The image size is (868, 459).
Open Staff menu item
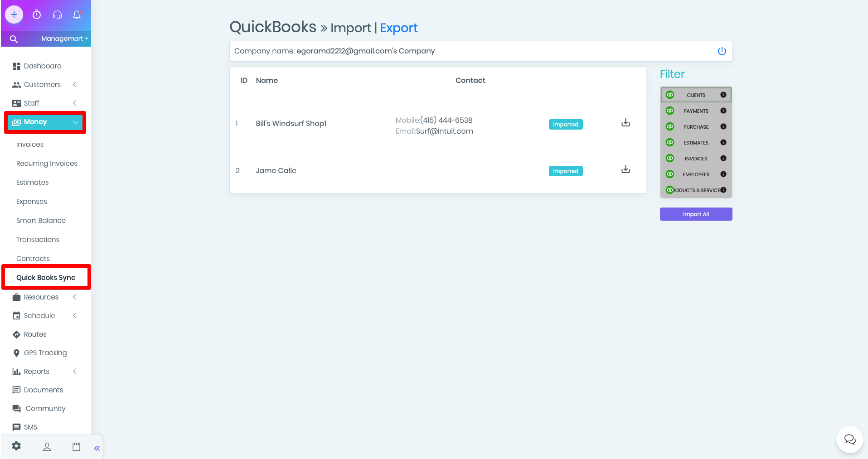(32, 103)
